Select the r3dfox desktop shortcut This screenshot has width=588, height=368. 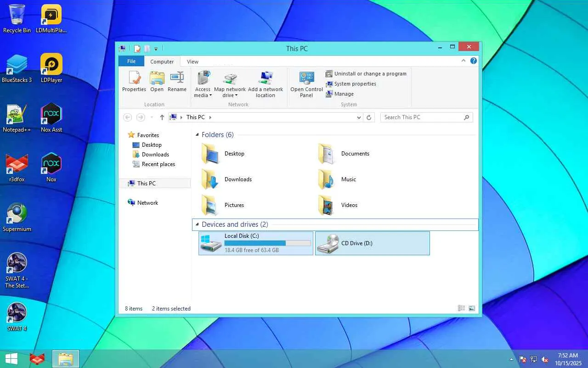tap(17, 168)
